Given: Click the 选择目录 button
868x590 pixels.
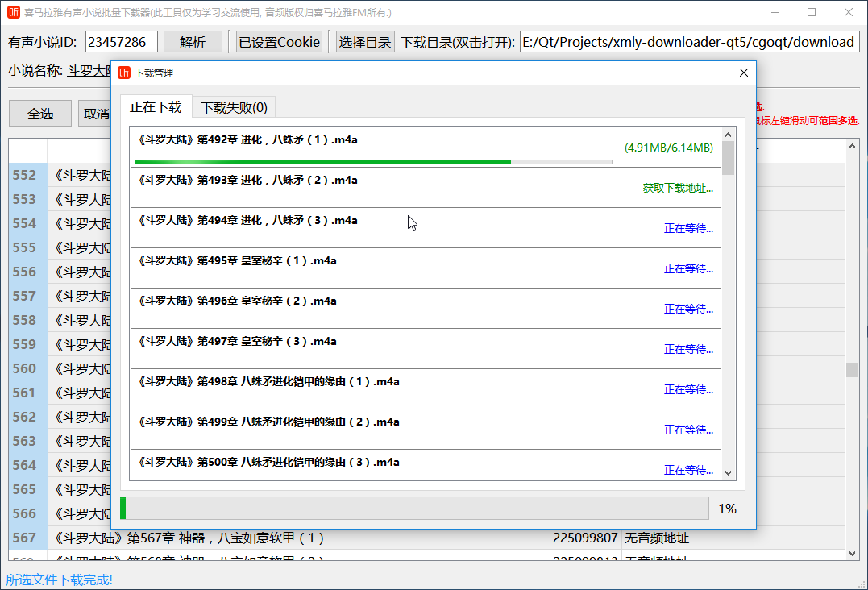Looking at the screenshot, I should [x=365, y=42].
